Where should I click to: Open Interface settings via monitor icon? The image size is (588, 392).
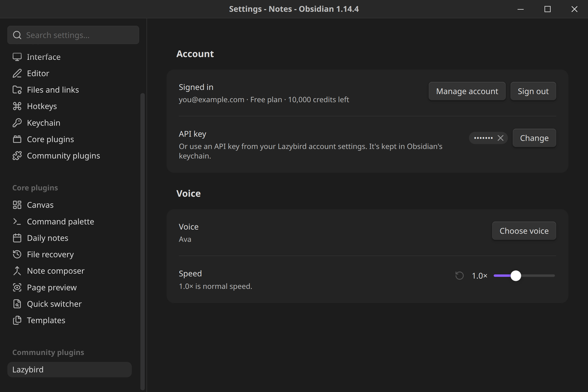(17, 57)
